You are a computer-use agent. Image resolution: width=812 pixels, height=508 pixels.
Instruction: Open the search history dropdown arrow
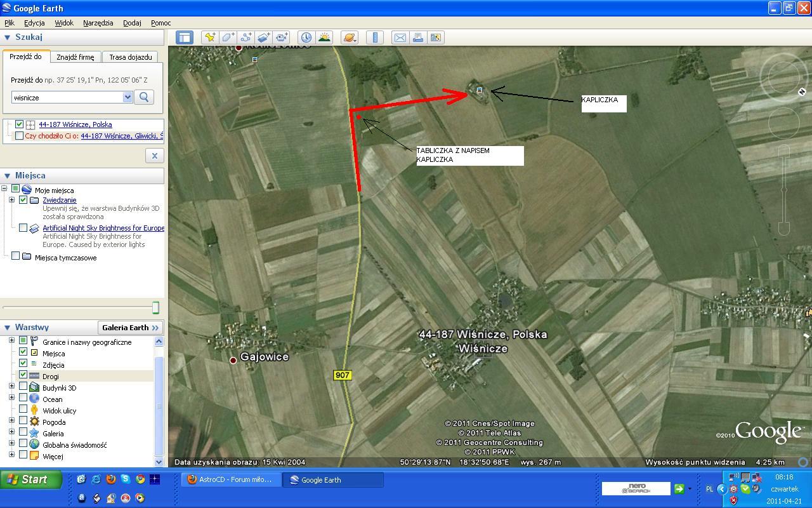(x=128, y=97)
